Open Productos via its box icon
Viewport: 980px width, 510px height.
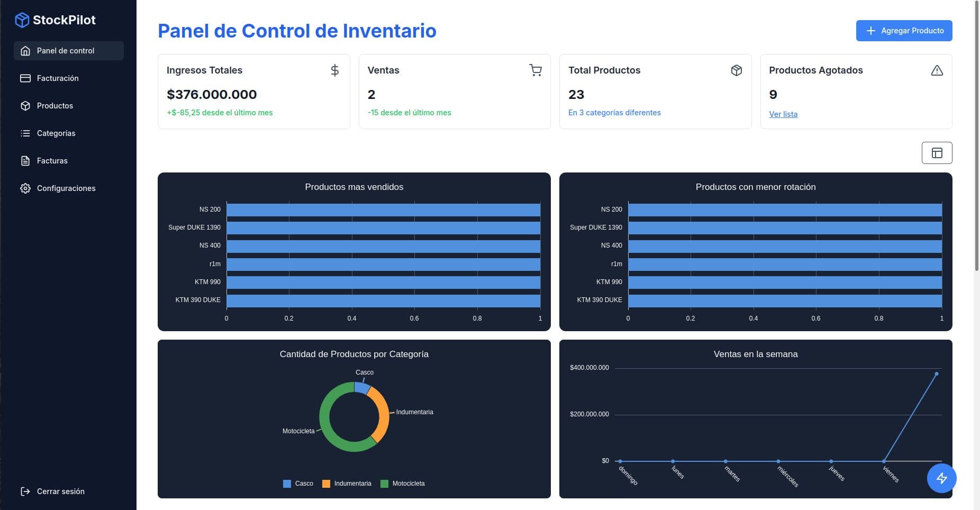25,105
